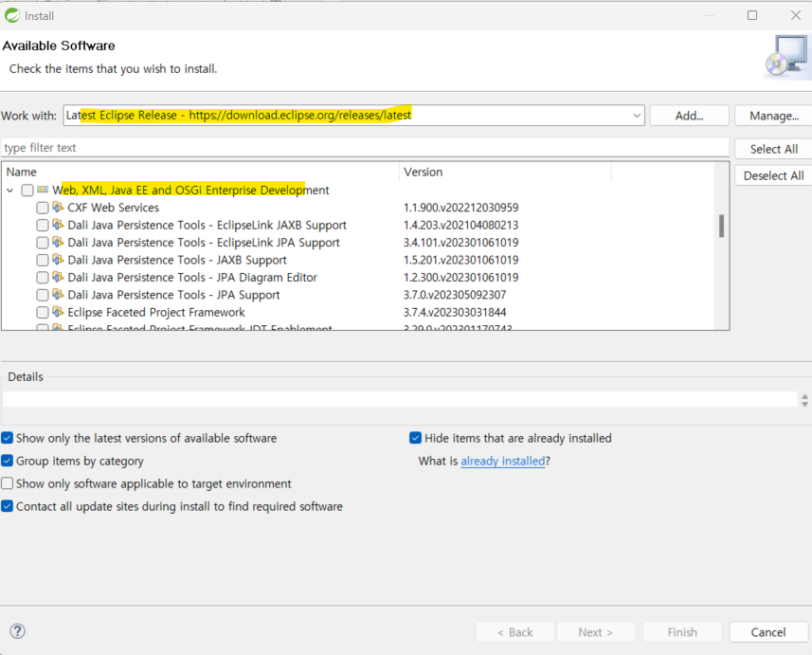The height and width of the screenshot is (655, 812).
Task: Click the software list vertical scrollbar thumb
Action: click(x=721, y=226)
